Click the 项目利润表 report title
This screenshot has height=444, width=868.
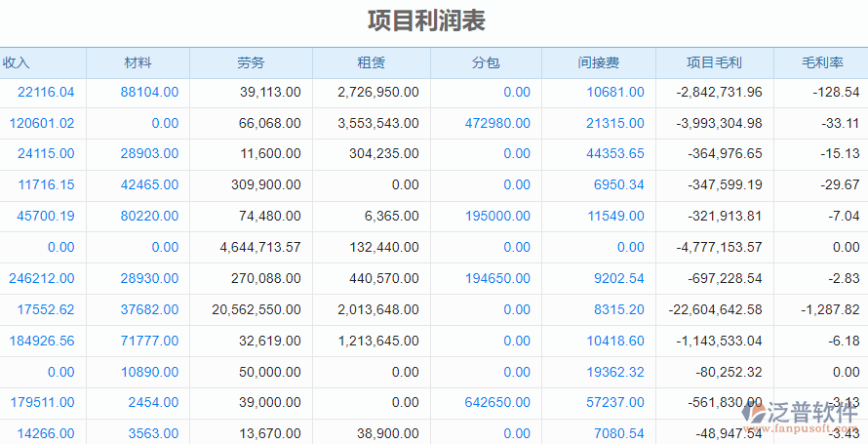coord(426,20)
